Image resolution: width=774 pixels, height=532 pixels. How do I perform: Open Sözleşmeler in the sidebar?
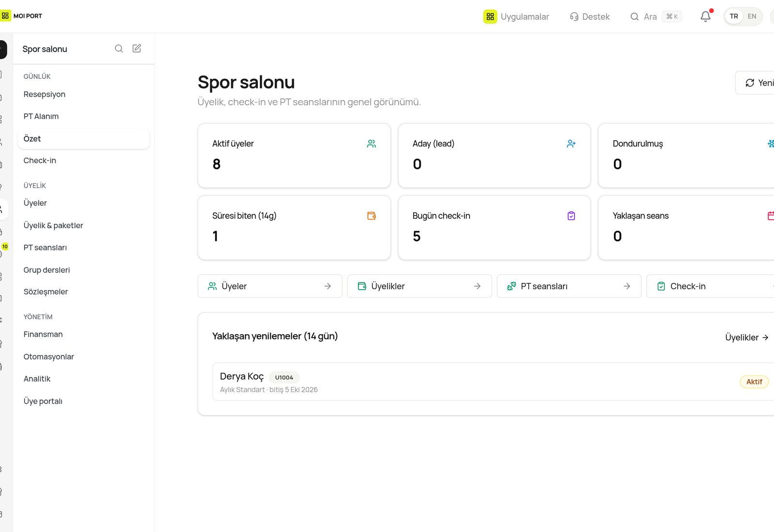pos(83,292)
